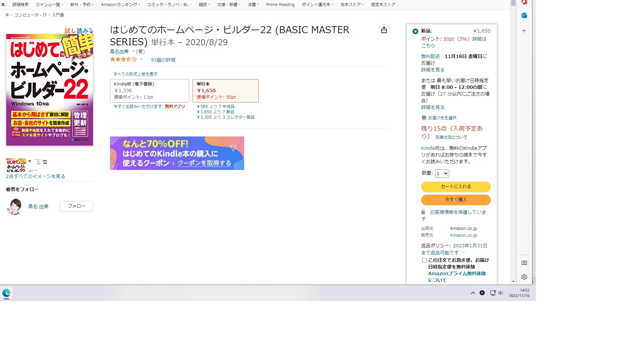Screen dimensions: 644x362
Task: Click the share icon beside the title
Action: (384, 30)
